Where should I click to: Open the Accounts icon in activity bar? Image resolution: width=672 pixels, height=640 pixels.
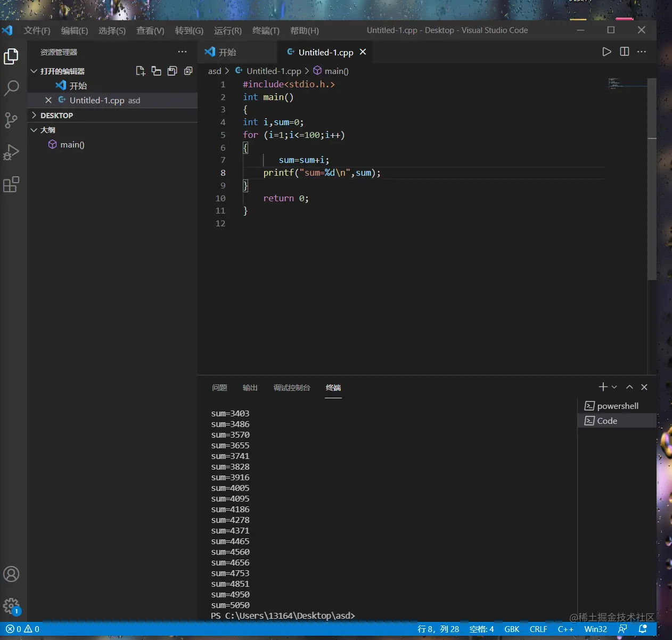[11, 574]
